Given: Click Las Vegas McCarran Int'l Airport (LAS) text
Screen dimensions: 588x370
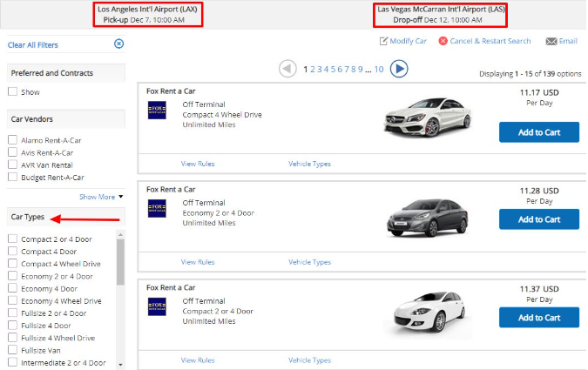Looking at the screenshot, I should point(441,10).
